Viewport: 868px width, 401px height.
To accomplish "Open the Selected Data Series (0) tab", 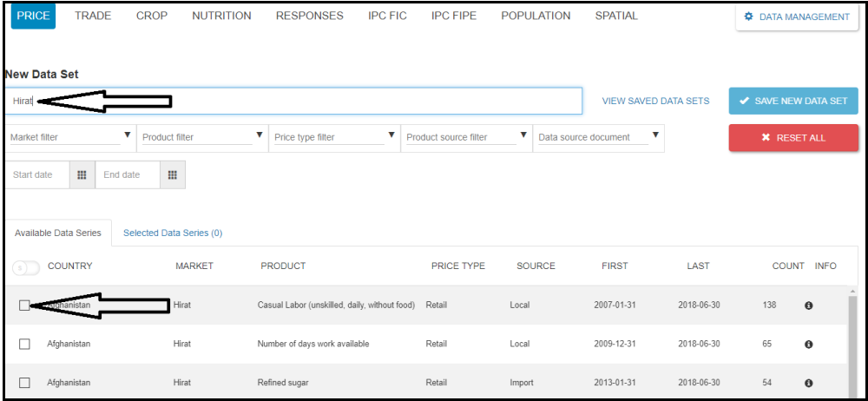I will [x=173, y=233].
